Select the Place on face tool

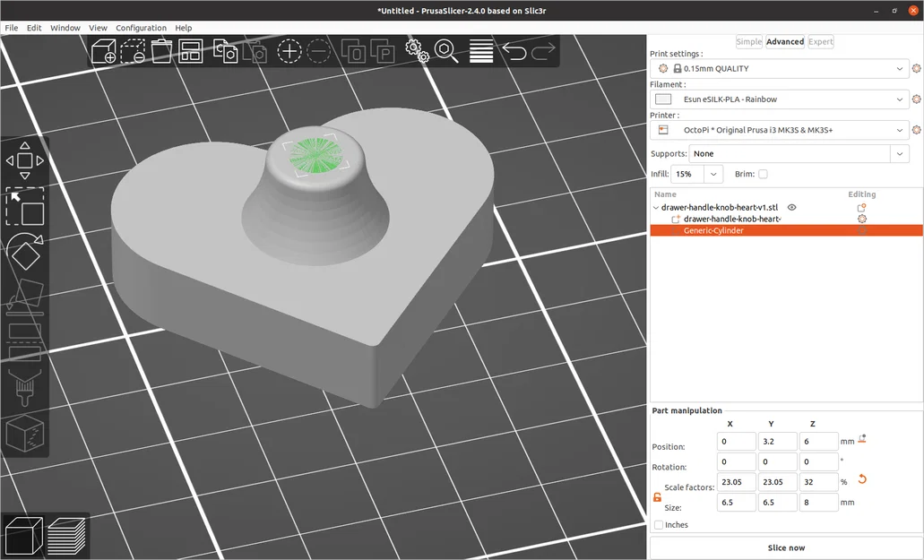(25, 297)
